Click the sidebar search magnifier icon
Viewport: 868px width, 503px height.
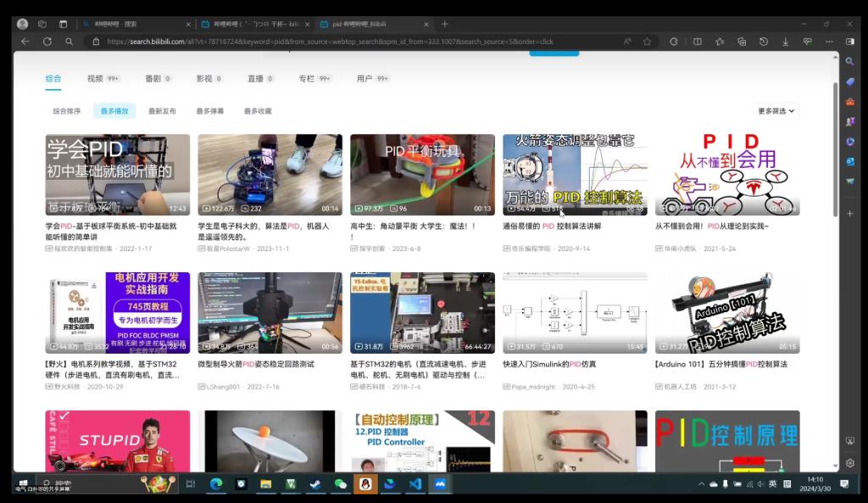pyautogui.click(x=849, y=61)
